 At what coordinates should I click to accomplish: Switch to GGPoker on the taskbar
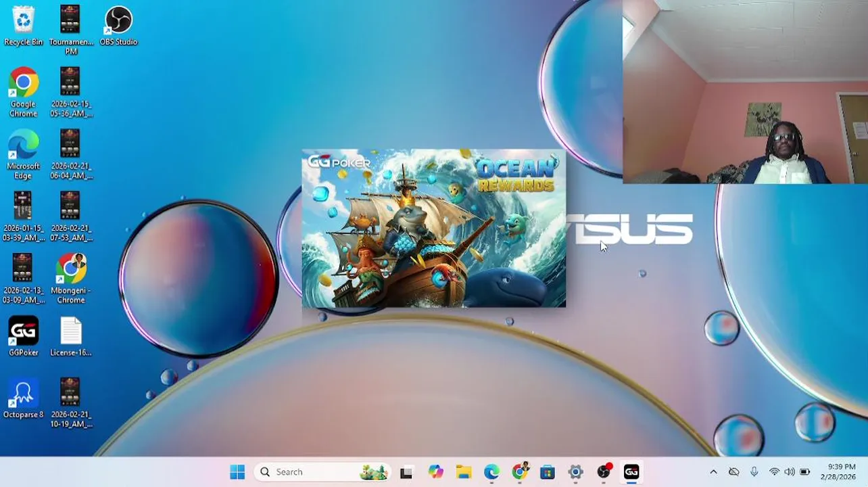point(631,472)
